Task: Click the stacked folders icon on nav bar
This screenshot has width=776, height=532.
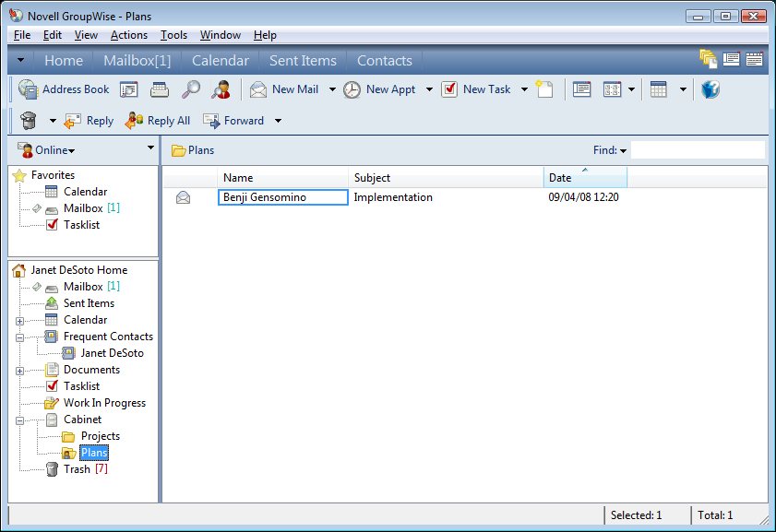Action: (709, 59)
